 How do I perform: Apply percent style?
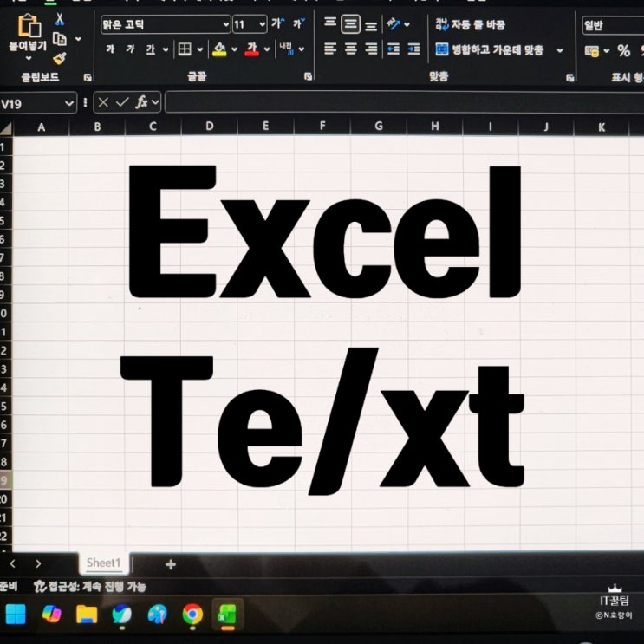pyautogui.click(x=623, y=51)
